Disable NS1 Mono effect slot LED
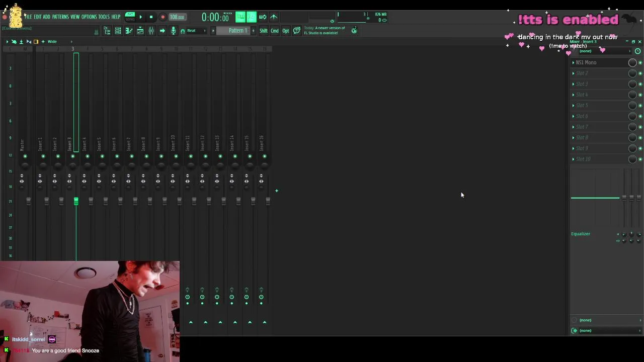The height and width of the screenshot is (362, 644). point(640,63)
